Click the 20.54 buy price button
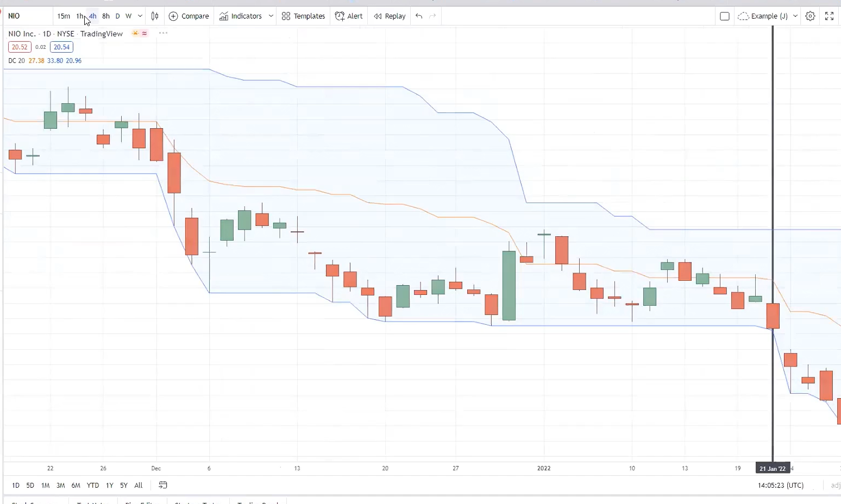The width and height of the screenshot is (841, 504). (61, 47)
